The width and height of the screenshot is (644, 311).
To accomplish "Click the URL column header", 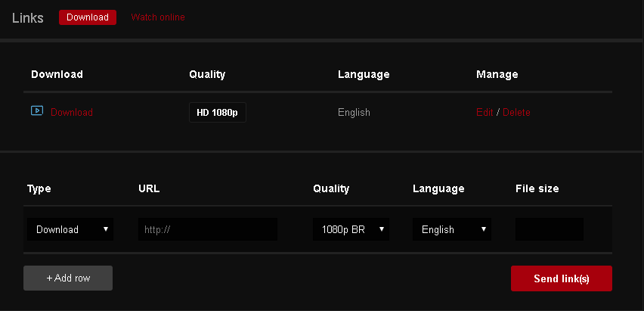I will (x=149, y=188).
